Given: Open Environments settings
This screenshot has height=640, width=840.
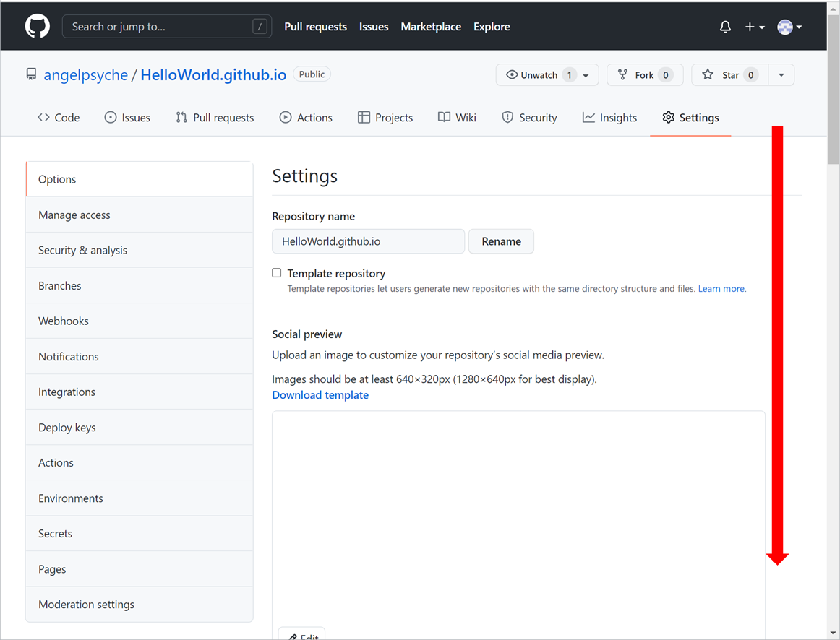Looking at the screenshot, I should click(140, 498).
